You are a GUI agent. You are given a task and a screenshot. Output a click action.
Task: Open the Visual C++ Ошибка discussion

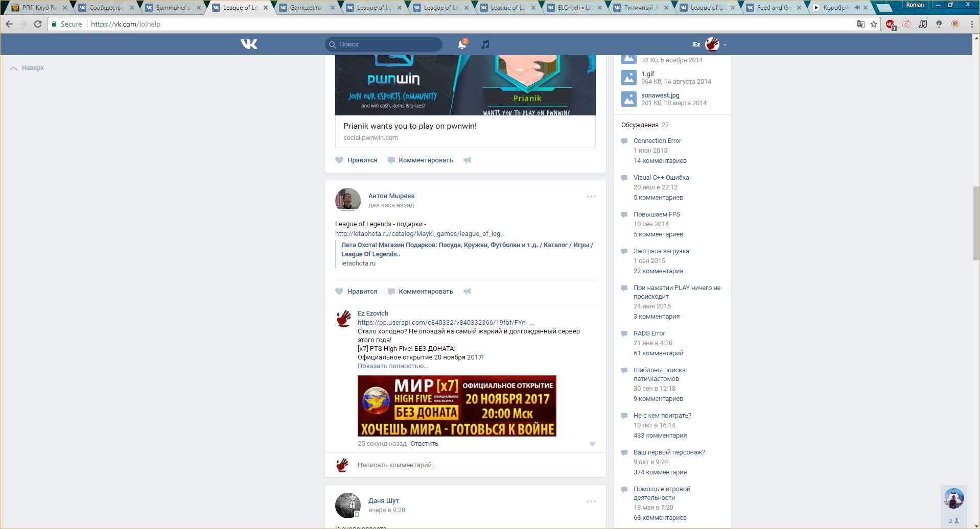click(x=661, y=178)
